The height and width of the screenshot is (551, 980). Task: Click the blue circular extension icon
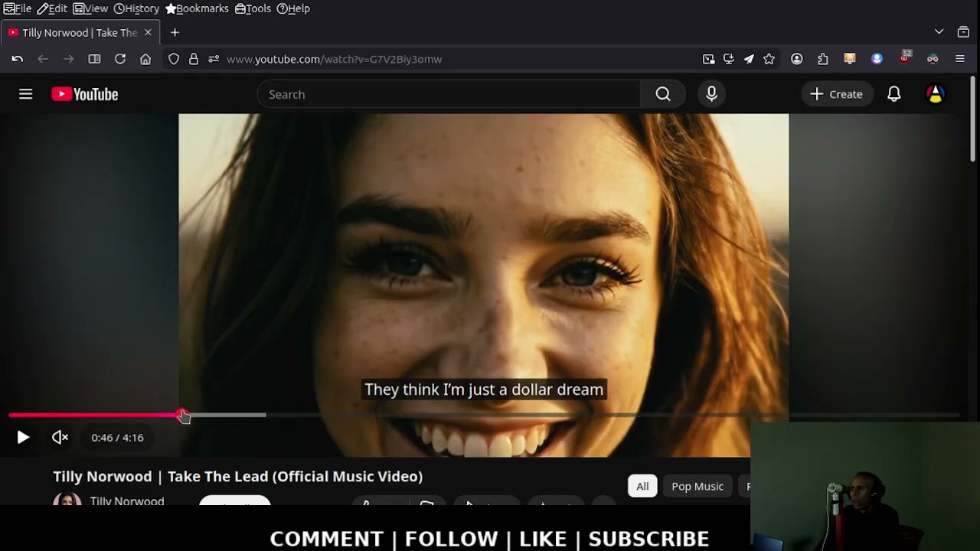pyautogui.click(x=877, y=59)
